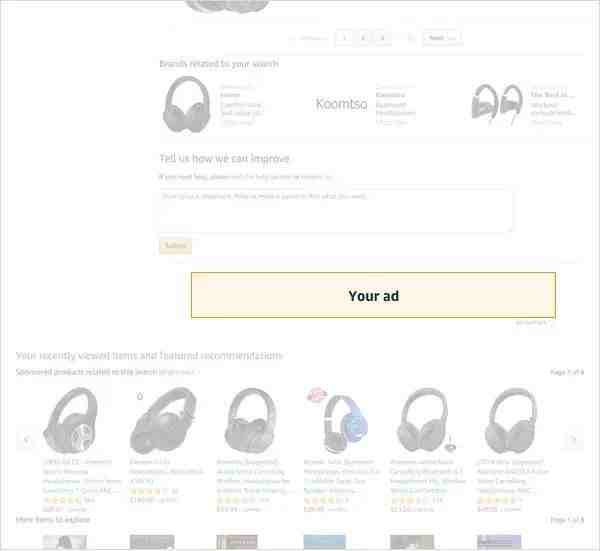Open the second sponsored product title link
Screen dimensions: 600x551
[166, 471]
